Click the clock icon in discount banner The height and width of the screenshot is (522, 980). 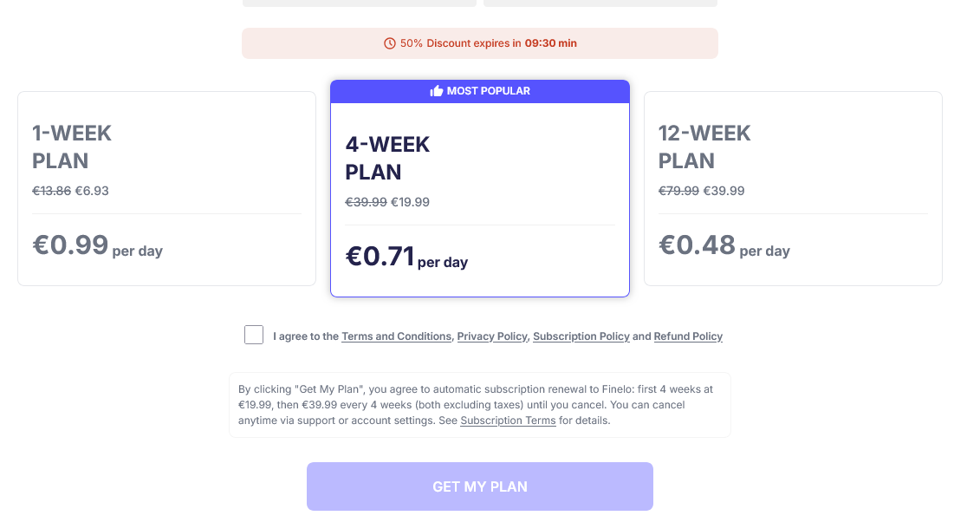tap(390, 43)
